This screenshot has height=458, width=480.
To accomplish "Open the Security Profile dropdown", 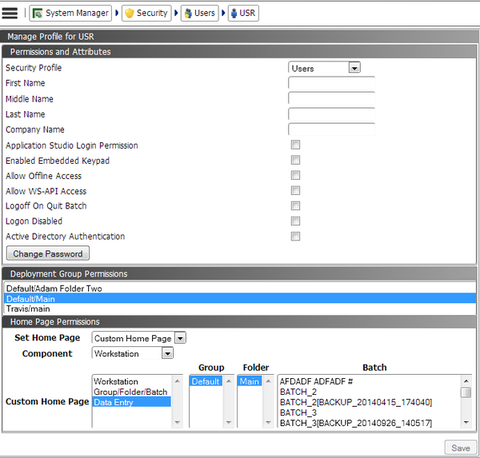I will pos(324,68).
